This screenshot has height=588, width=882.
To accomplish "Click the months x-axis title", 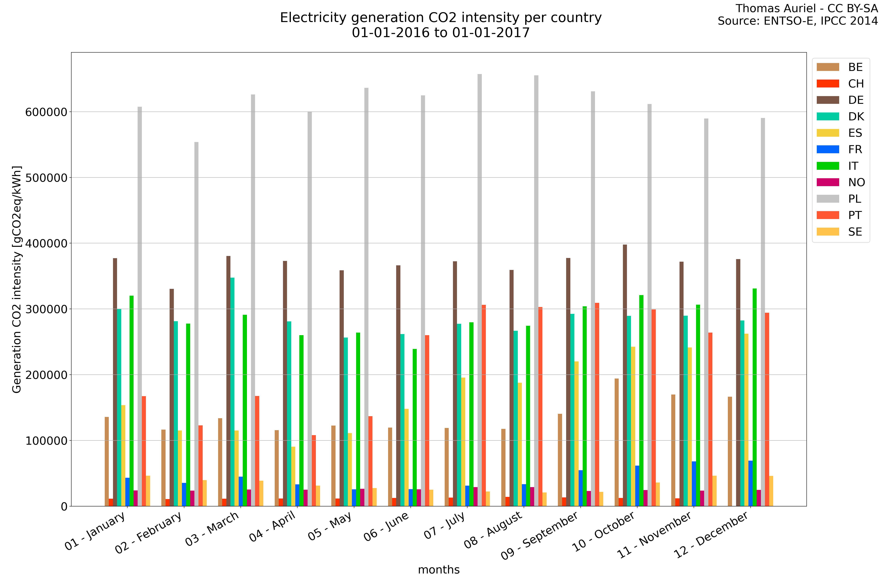I will pos(439,570).
